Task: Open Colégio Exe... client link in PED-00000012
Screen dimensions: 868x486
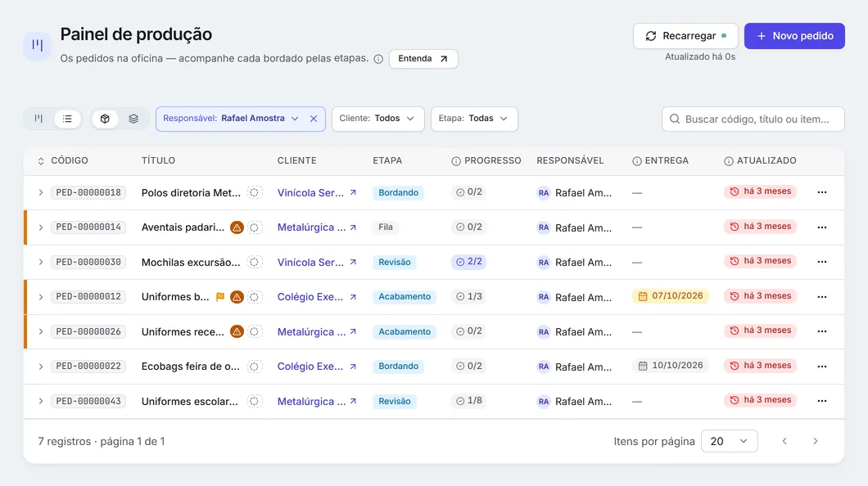Action: 317,297
